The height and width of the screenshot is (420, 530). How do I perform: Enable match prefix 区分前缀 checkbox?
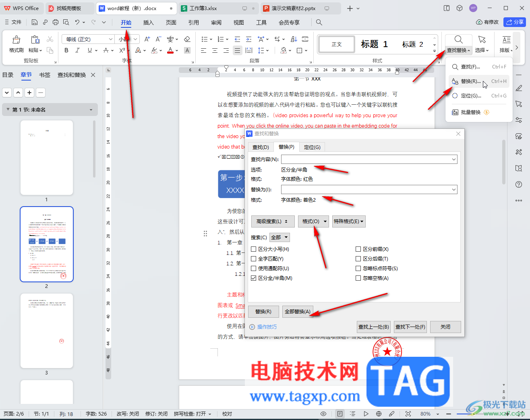pos(358,249)
